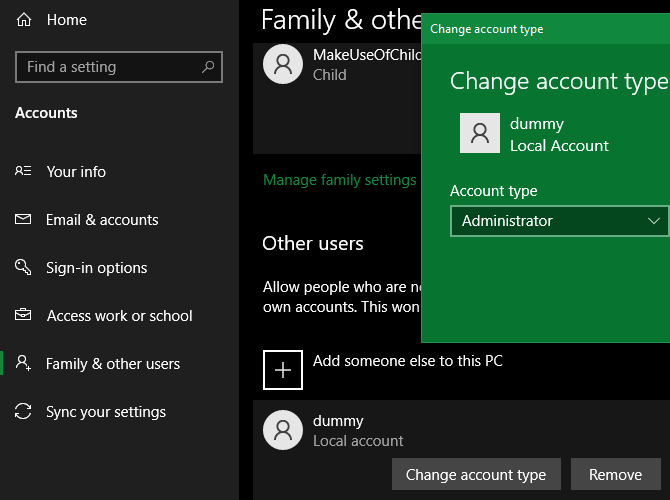Viewport: 670px width, 500px height.
Task: Go to Email & accounts section
Action: (x=102, y=220)
